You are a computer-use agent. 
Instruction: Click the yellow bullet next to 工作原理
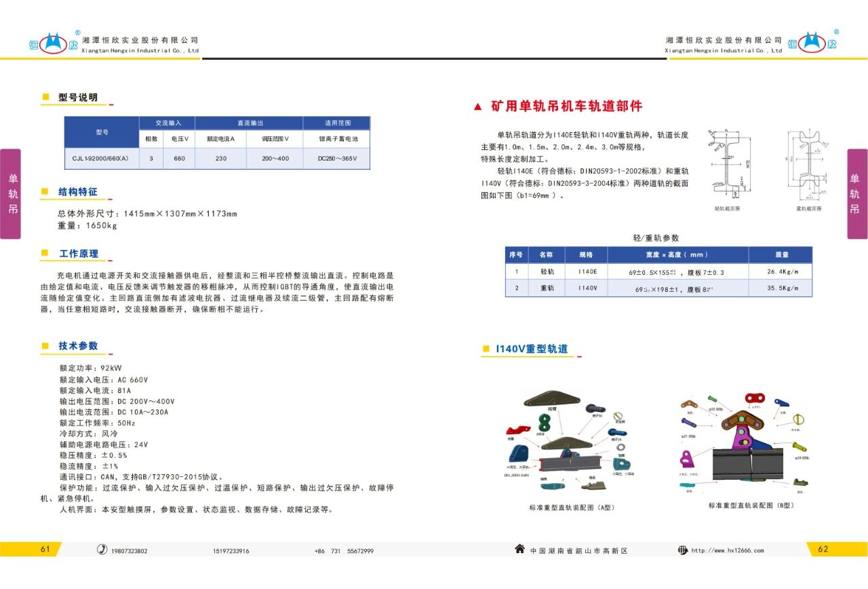point(45,253)
